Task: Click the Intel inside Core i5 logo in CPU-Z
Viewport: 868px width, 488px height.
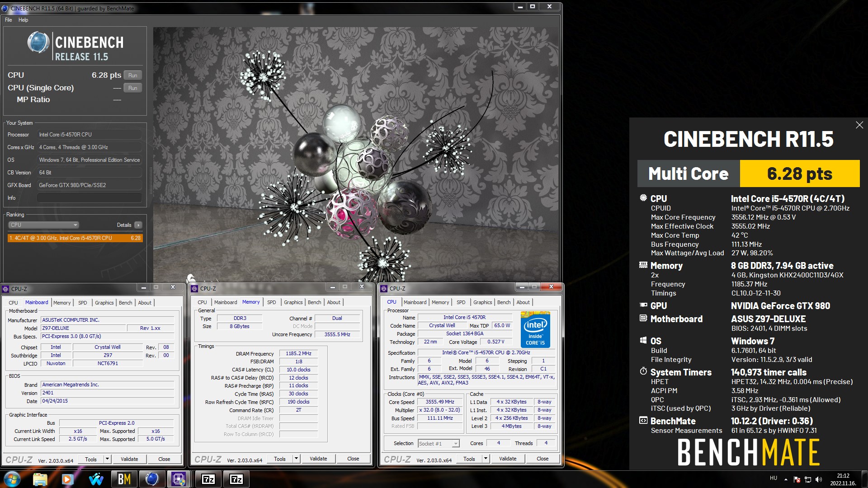Action: click(x=535, y=329)
